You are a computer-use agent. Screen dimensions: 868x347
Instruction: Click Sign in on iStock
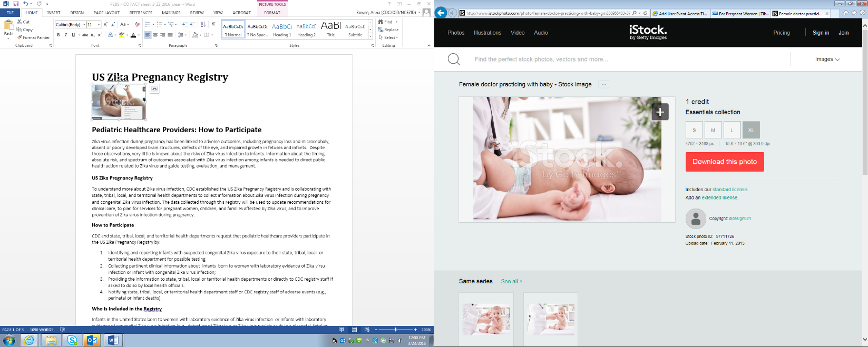[821, 33]
